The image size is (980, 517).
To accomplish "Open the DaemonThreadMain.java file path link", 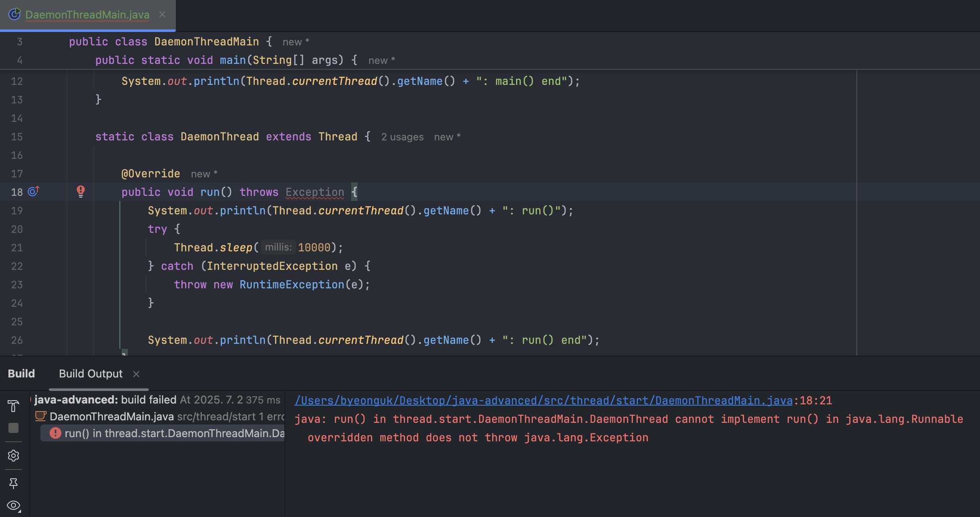I will coord(543,401).
